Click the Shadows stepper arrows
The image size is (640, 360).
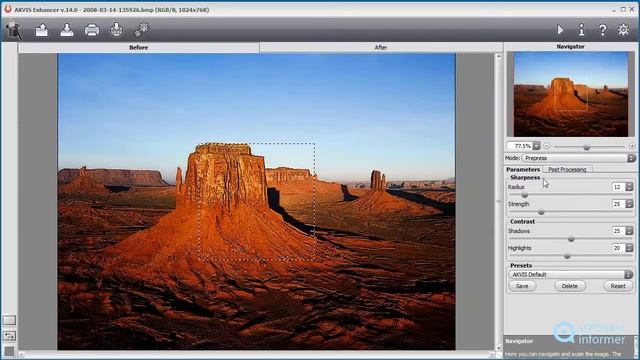629,231
